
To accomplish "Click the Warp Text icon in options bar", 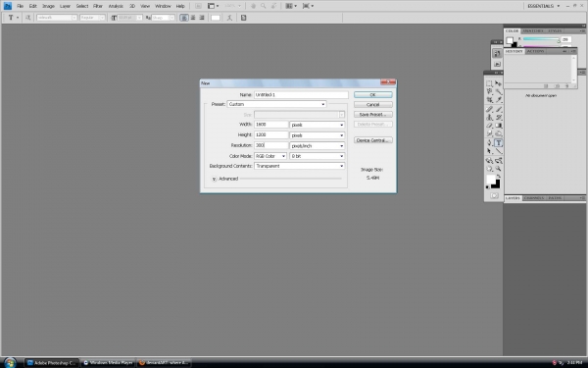I will [x=229, y=18].
